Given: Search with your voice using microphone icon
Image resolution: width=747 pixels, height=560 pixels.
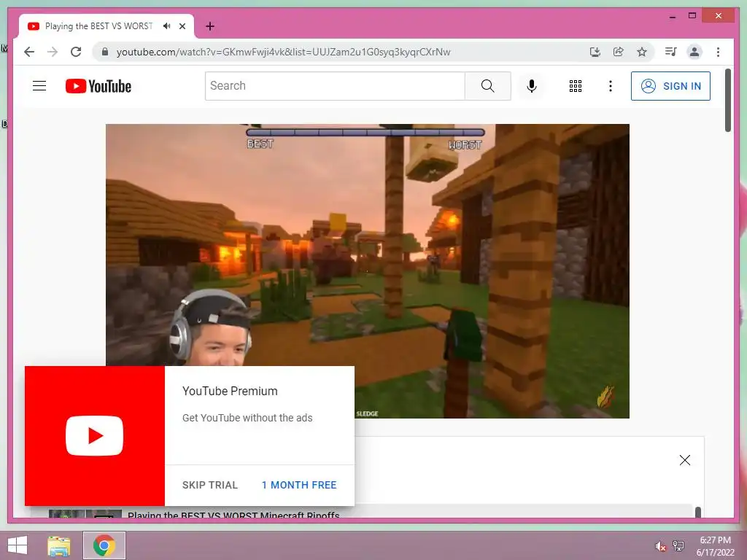Looking at the screenshot, I should pos(532,86).
